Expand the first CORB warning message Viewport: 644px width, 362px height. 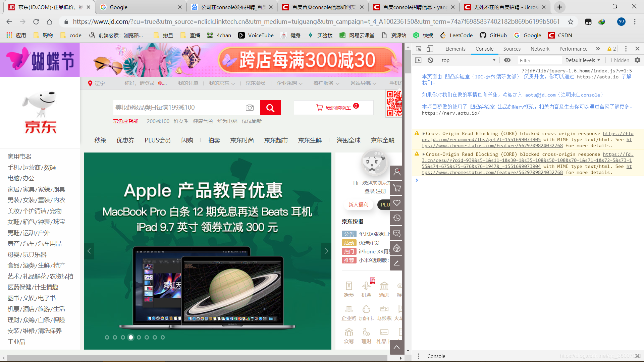424,134
